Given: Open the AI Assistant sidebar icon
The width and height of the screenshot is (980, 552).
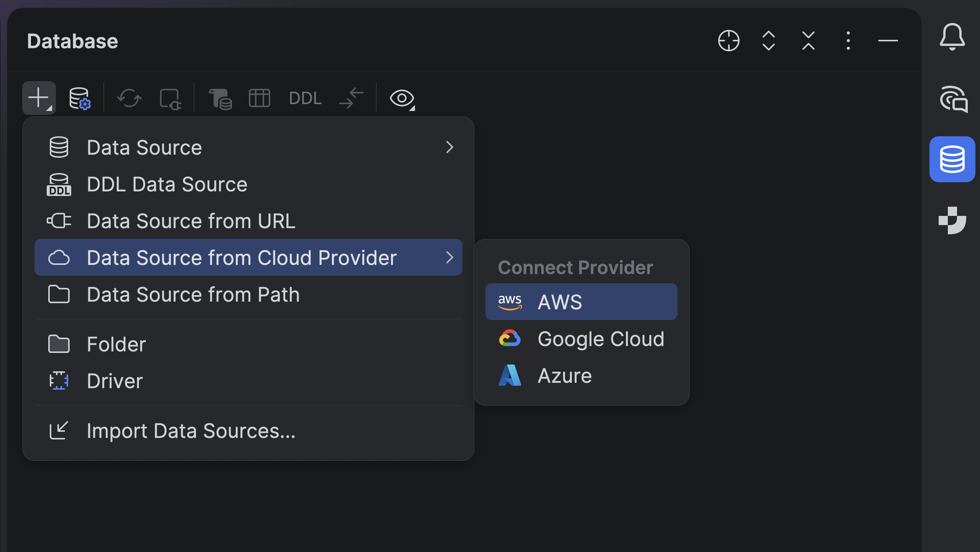Looking at the screenshot, I should tap(953, 100).
